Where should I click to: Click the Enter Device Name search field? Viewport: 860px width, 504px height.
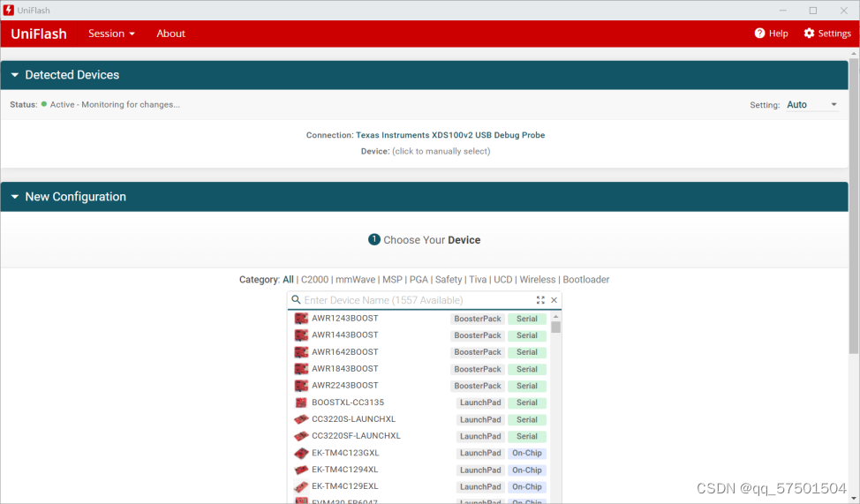[x=417, y=300]
